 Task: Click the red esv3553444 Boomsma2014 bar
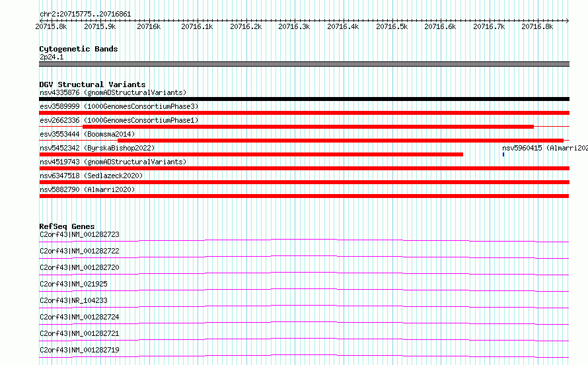click(340, 141)
